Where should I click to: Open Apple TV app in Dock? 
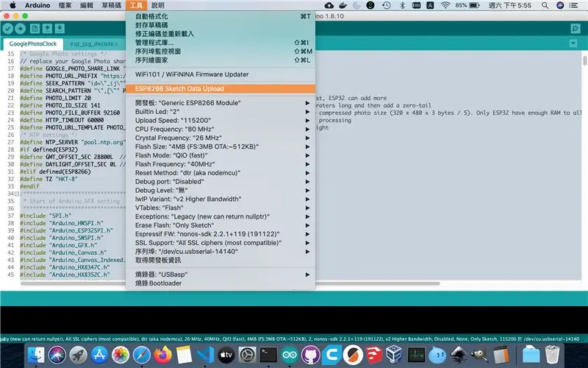pos(226,355)
